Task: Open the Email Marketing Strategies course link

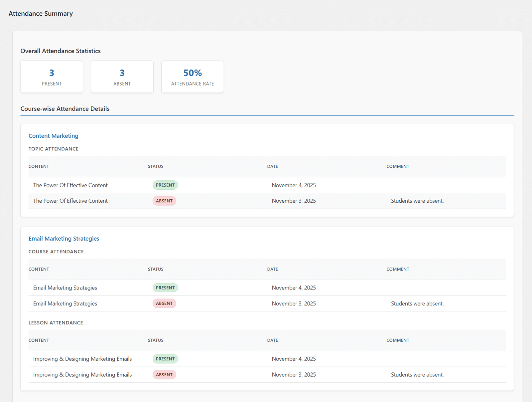Action: point(64,239)
